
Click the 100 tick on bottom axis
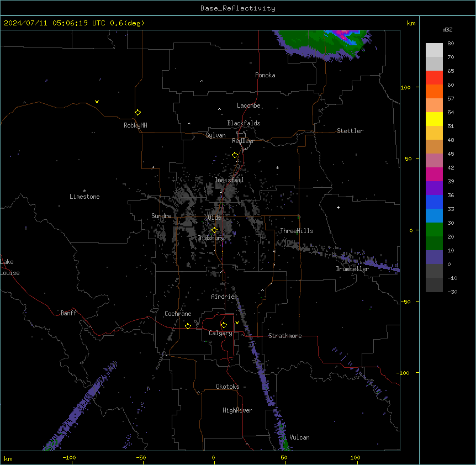355,457
